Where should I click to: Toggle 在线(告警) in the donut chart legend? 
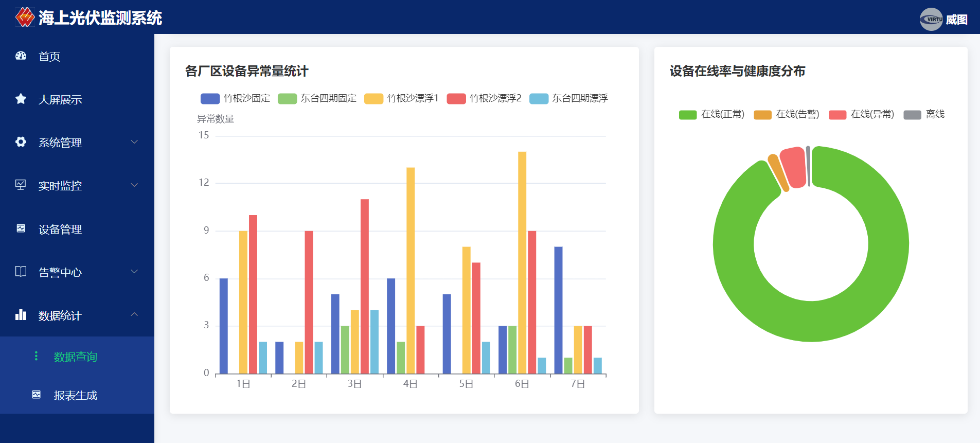[x=786, y=114]
